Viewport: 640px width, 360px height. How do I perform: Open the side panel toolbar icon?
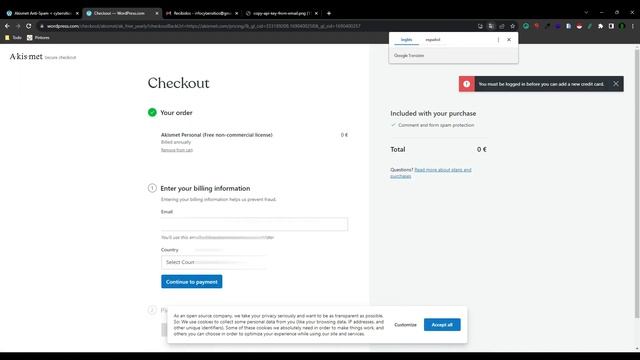(611, 26)
